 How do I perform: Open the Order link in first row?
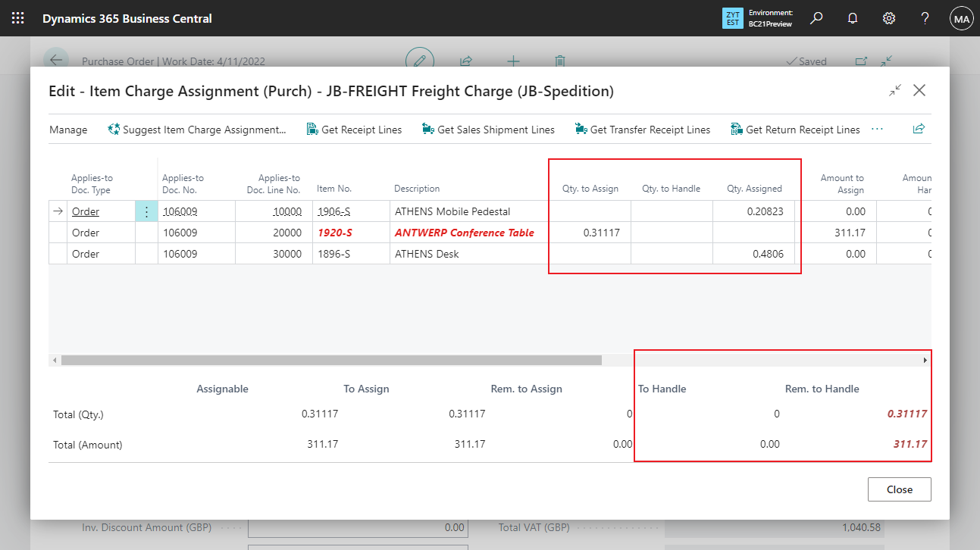click(x=86, y=212)
